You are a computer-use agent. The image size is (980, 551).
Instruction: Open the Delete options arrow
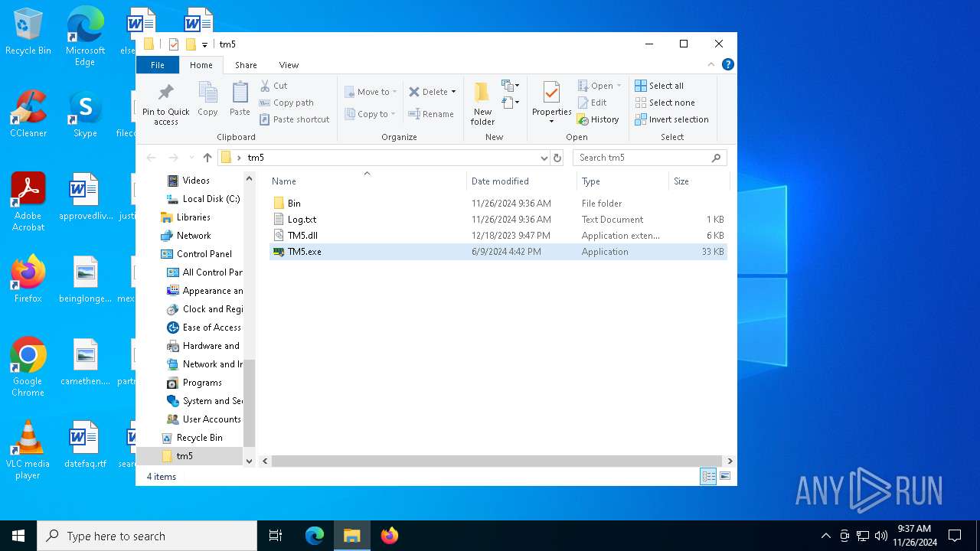point(453,92)
